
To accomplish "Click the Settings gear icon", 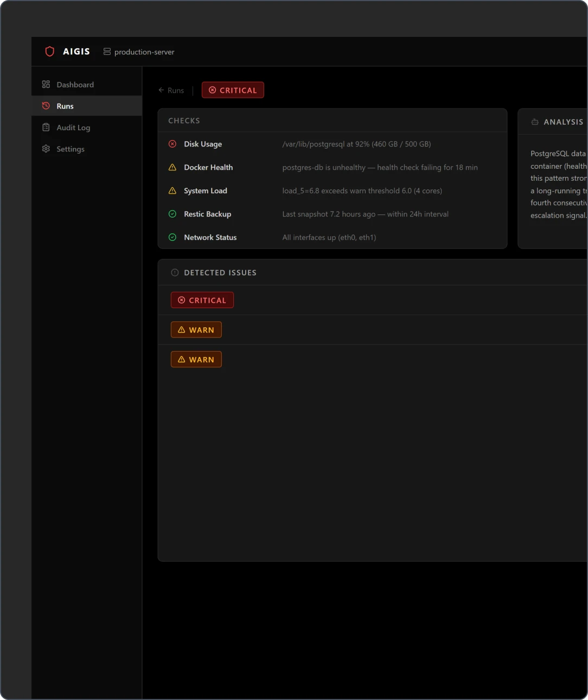I will pyautogui.click(x=46, y=149).
